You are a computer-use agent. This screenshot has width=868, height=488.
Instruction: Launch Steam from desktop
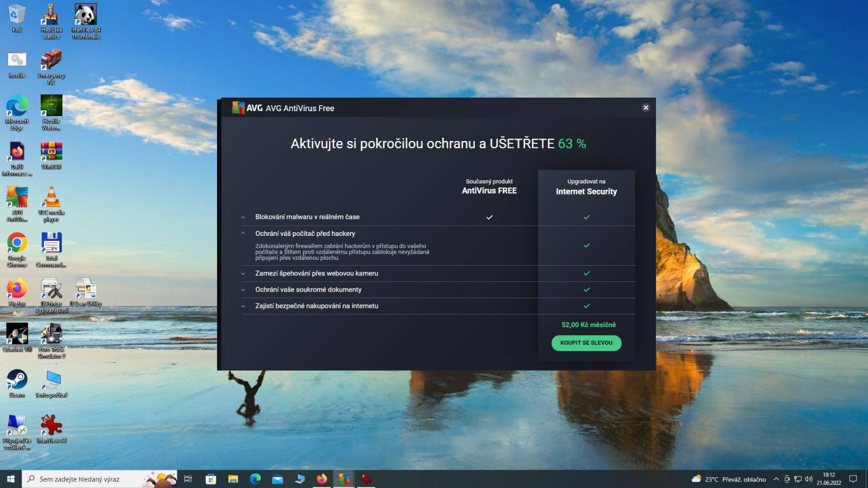17,383
